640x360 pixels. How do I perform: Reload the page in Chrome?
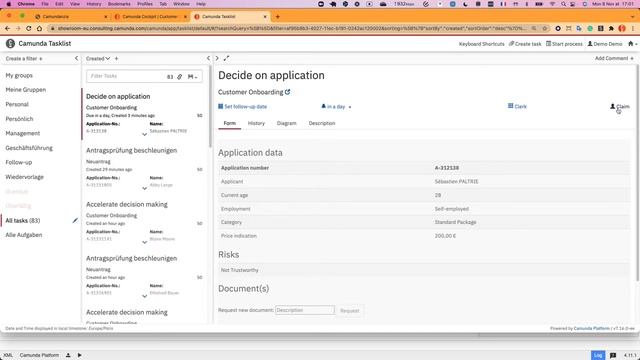(x=29, y=28)
